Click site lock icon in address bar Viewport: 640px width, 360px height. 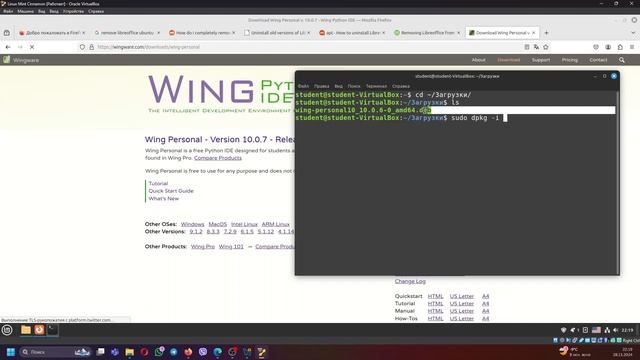[x=91, y=47]
